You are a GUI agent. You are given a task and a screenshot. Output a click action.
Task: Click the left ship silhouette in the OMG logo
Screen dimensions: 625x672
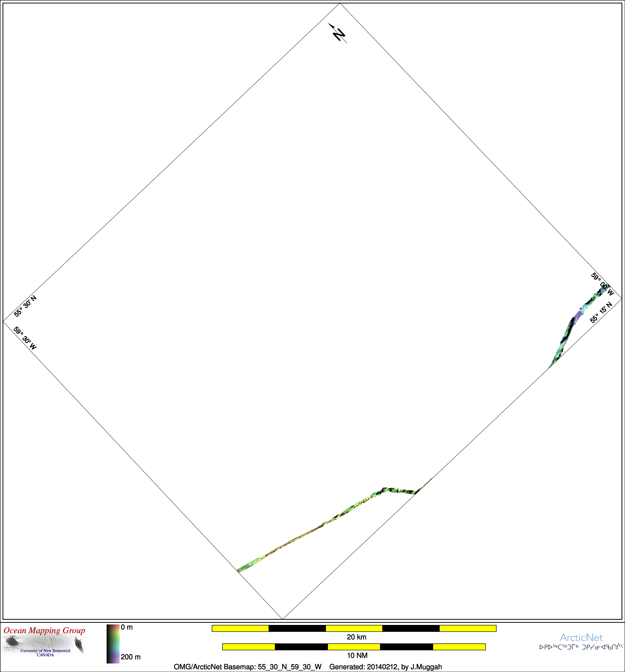click(13, 641)
